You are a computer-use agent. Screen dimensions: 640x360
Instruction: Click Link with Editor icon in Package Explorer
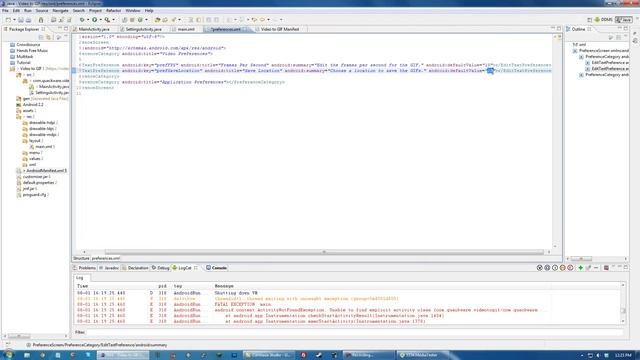point(48,37)
